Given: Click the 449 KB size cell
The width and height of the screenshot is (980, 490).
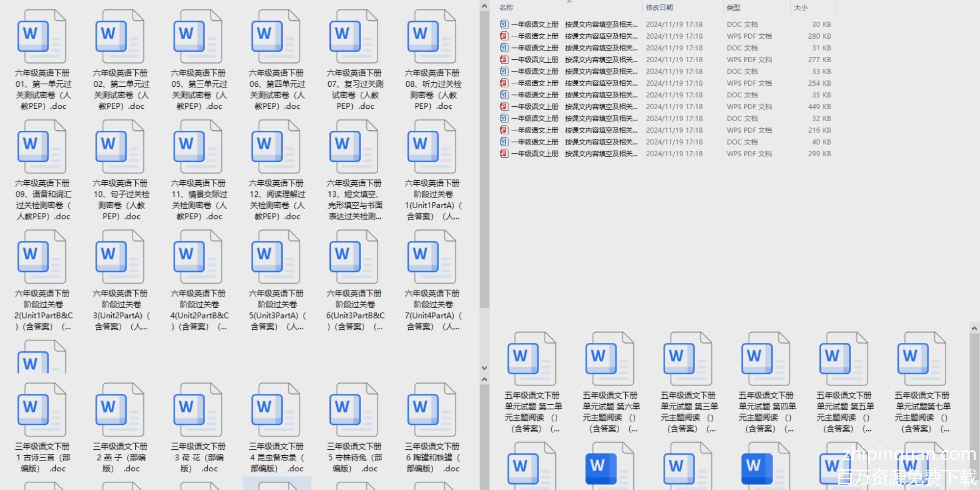Looking at the screenshot, I should click(819, 106).
